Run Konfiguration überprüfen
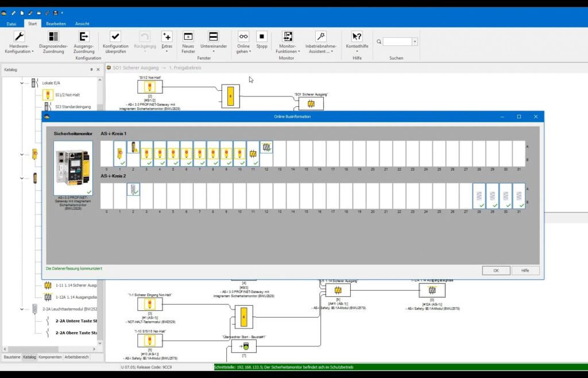 point(115,37)
